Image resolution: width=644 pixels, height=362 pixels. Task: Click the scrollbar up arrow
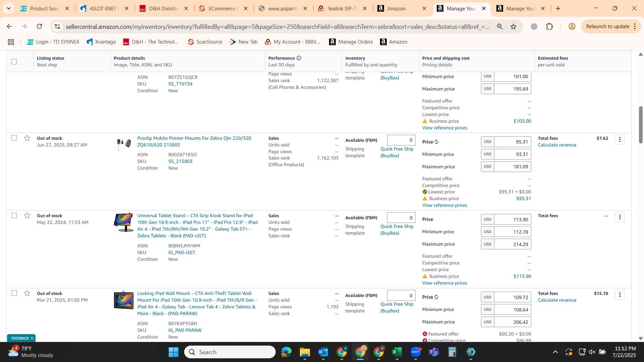click(641, 54)
